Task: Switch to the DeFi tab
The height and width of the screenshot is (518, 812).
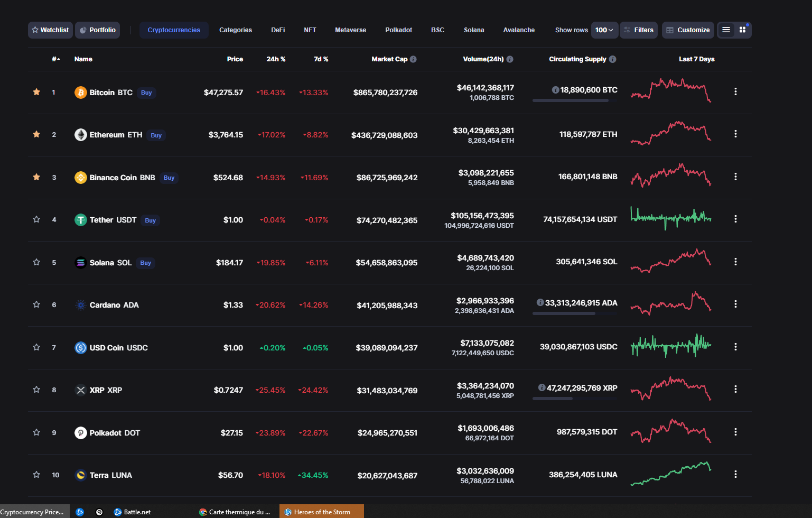Action: click(278, 30)
